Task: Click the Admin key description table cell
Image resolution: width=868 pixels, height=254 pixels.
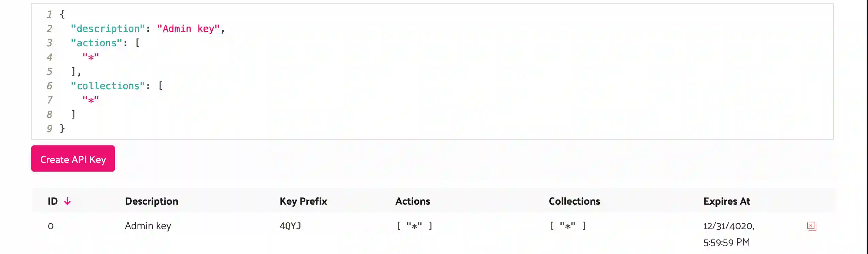Action: coord(148,226)
